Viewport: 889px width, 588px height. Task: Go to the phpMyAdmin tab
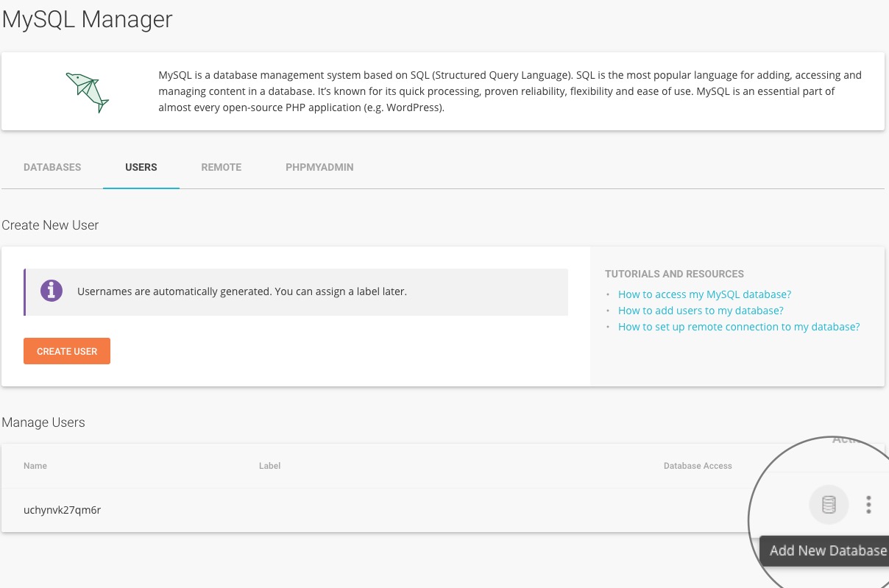point(319,167)
